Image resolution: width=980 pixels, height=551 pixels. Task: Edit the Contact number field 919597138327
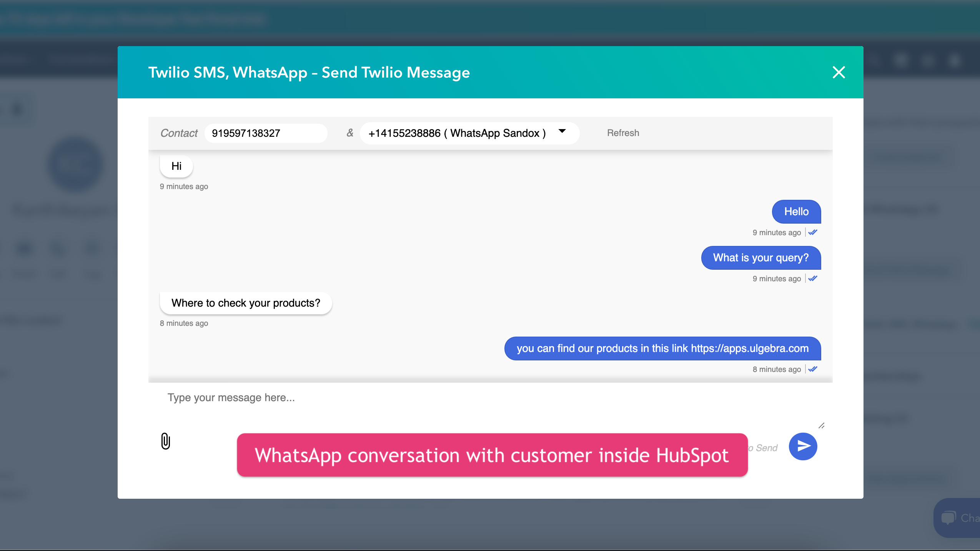tap(266, 133)
